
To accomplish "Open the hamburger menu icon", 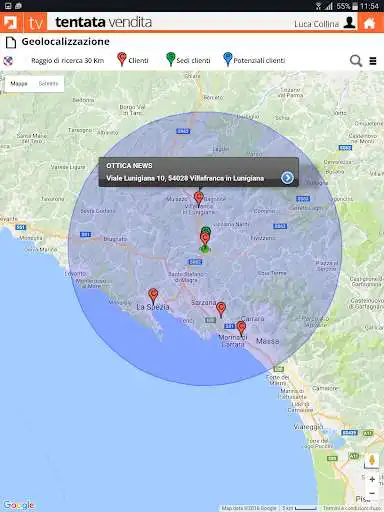I will coord(373,61).
